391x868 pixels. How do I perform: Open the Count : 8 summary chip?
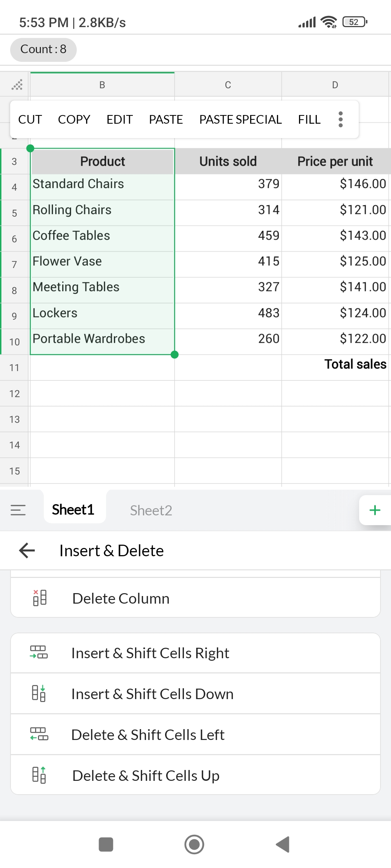tap(43, 49)
